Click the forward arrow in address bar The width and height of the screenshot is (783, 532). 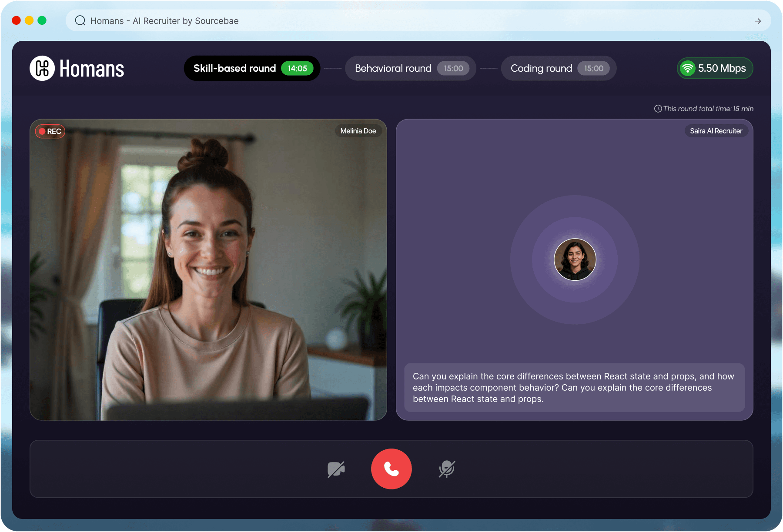[x=757, y=21]
